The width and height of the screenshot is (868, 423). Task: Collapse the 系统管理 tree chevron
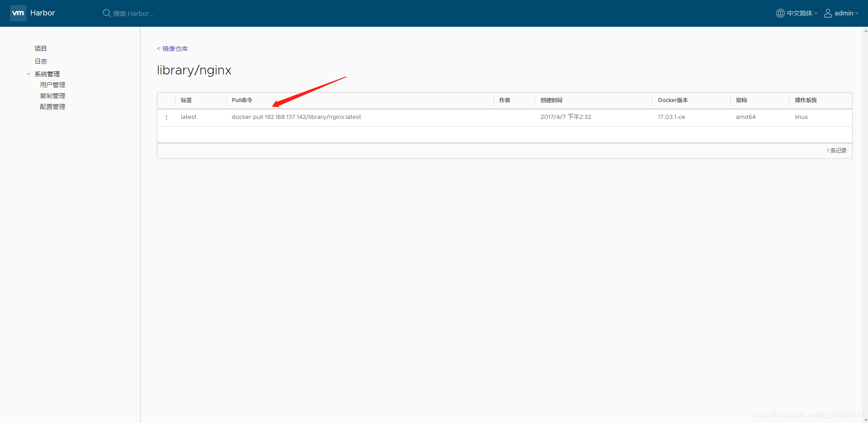pyautogui.click(x=29, y=74)
